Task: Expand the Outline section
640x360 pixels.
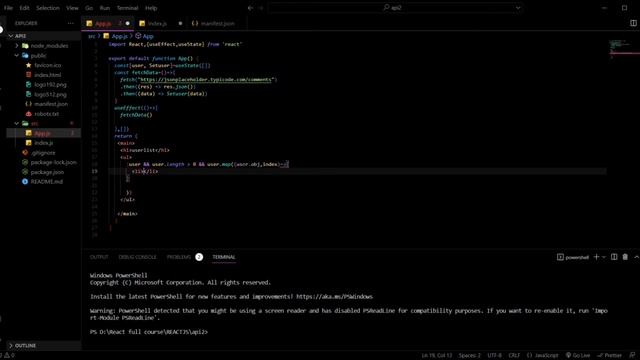Action: point(44,346)
